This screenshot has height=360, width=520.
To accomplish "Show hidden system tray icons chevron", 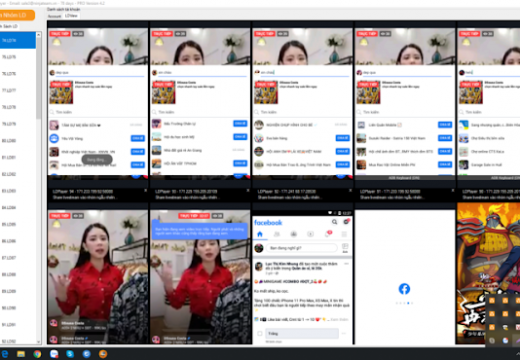I will tap(518, 354).
